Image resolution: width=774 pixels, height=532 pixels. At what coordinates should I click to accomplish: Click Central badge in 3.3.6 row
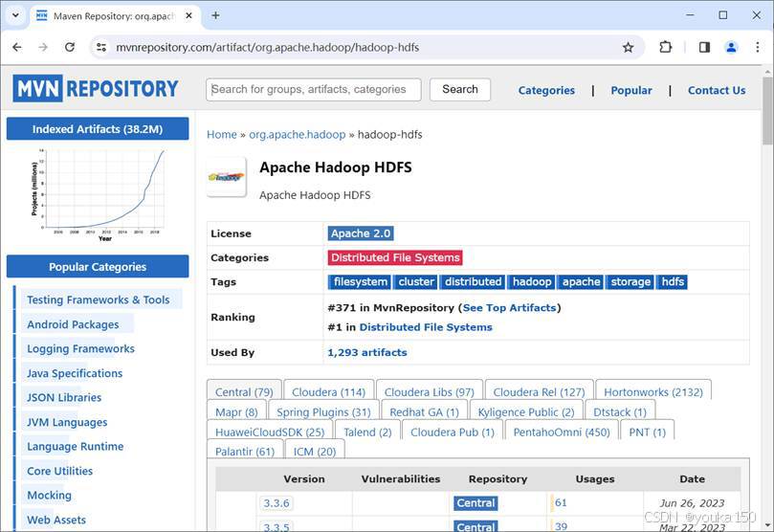coord(475,503)
